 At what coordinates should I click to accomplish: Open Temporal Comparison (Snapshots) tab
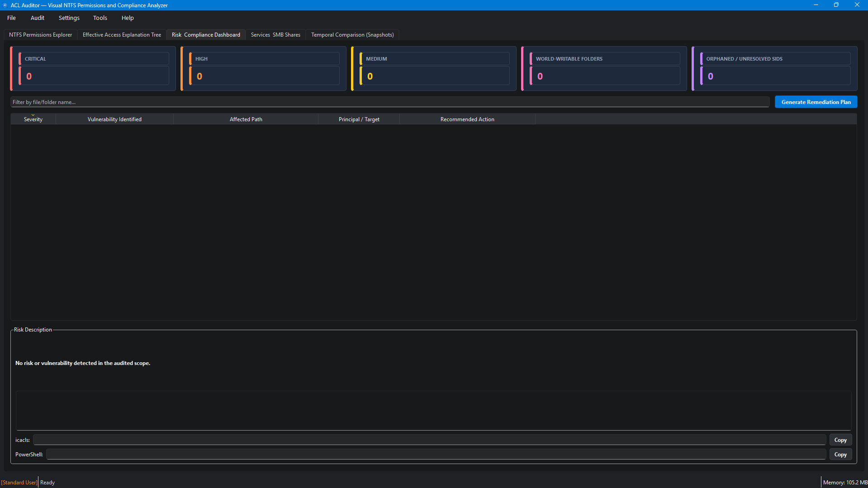click(x=352, y=35)
